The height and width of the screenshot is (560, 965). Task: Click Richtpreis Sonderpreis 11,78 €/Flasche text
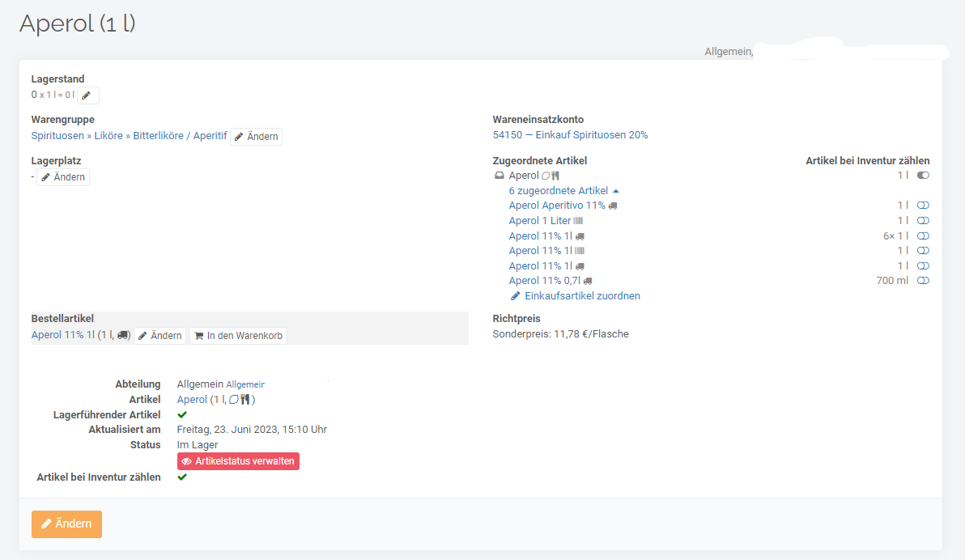point(561,334)
